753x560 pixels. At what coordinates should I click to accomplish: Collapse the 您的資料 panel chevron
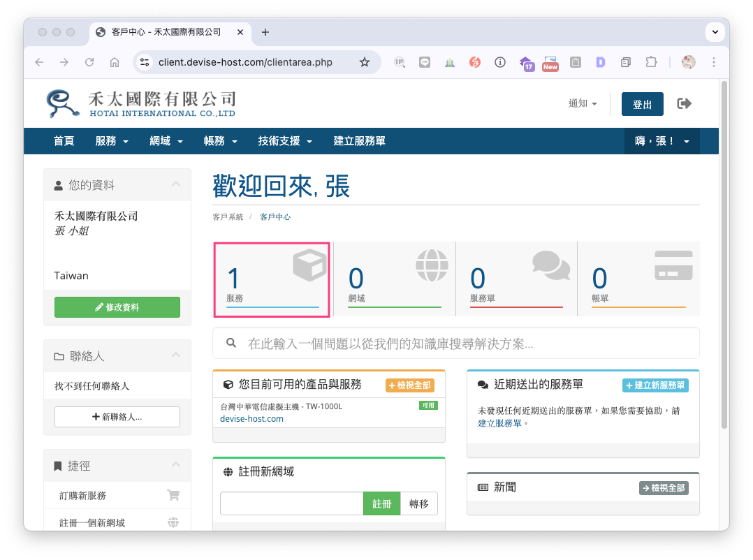176,184
